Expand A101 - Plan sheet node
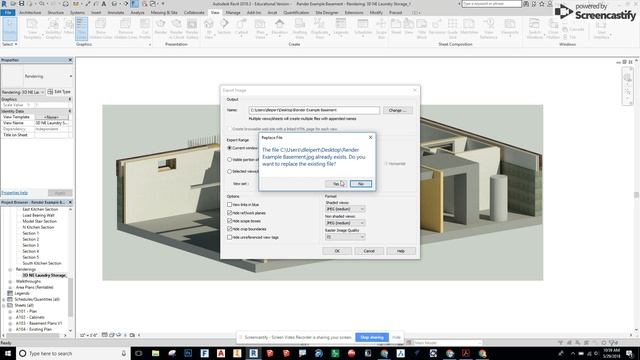The width and height of the screenshot is (640, 360). [x=10, y=311]
